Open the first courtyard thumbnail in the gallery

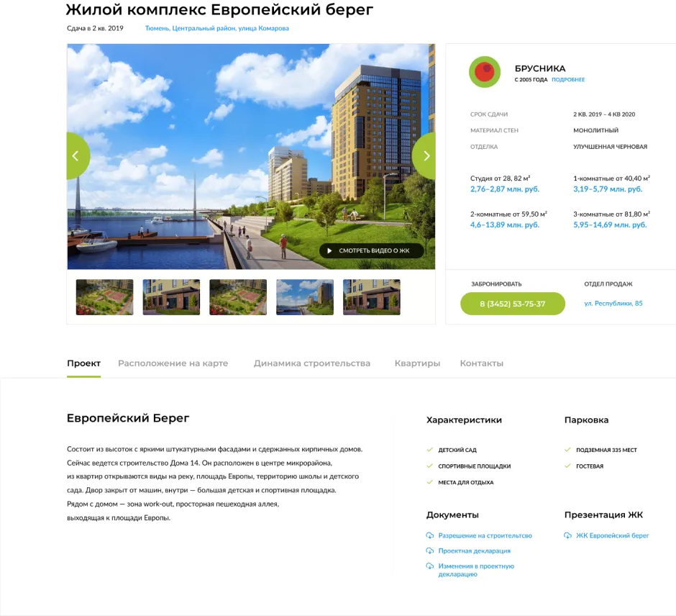[x=104, y=297]
